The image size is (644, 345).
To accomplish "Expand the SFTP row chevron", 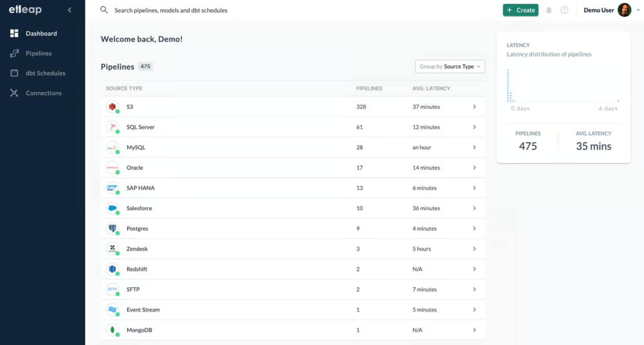I will (474, 289).
